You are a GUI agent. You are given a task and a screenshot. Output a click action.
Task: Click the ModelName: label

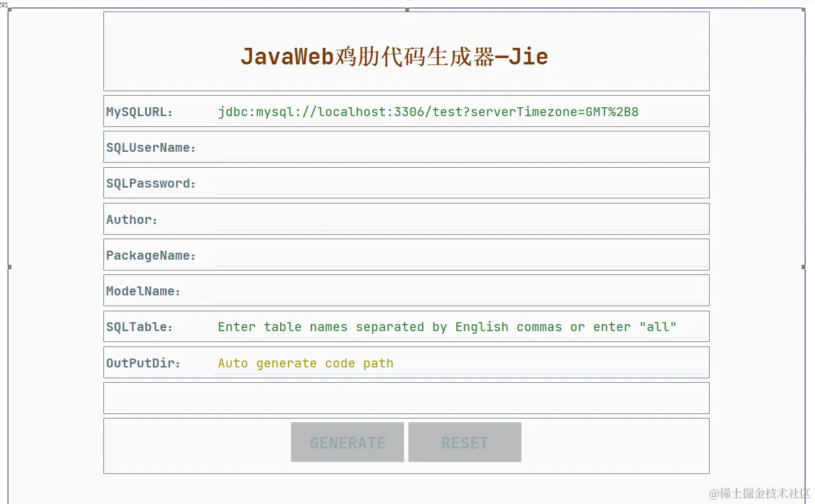coord(143,292)
